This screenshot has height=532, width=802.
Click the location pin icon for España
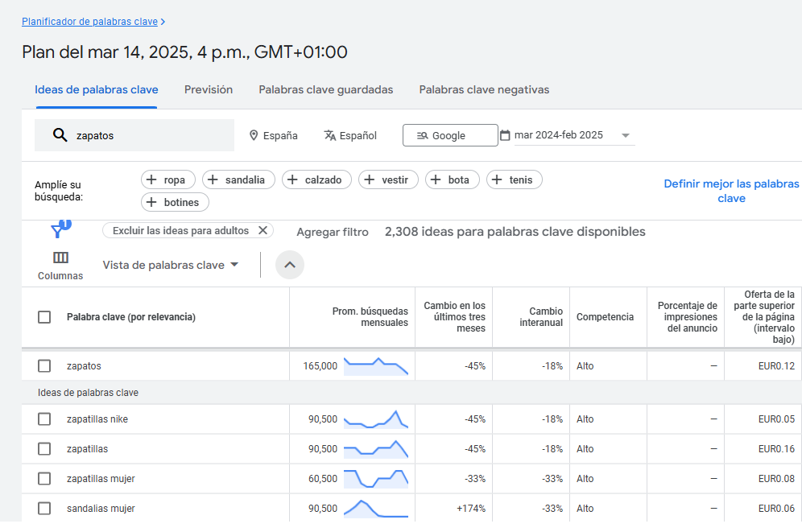[x=253, y=135]
